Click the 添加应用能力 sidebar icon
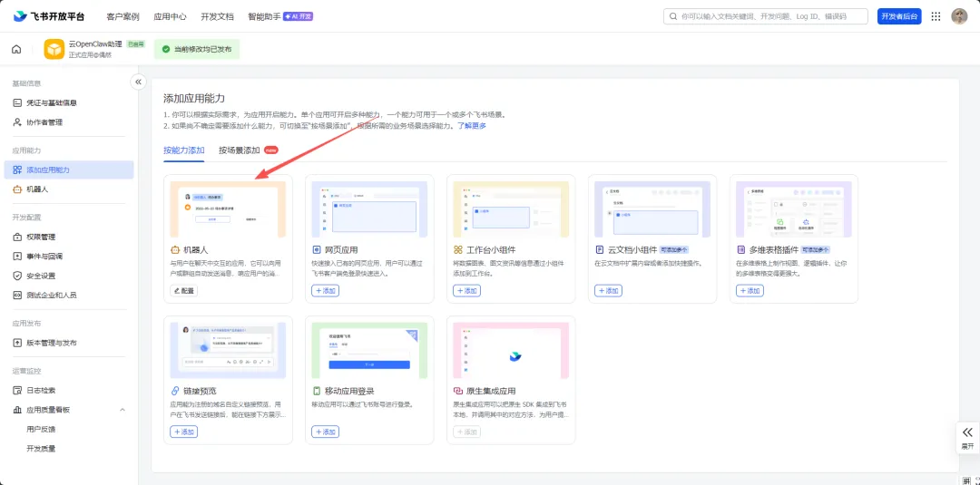 (17, 170)
